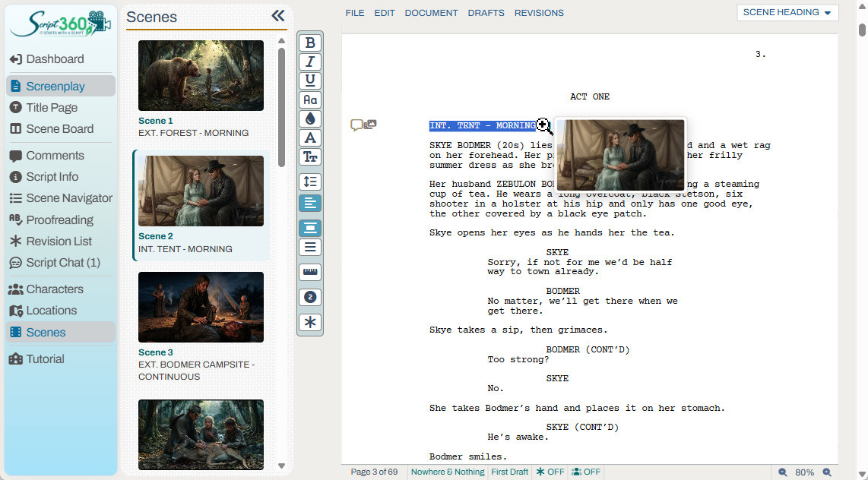Image resolution: width=868 pixels, height=480 pixels.
Task: Open the DRAFTS menu
Action: (x=486, y=13)
